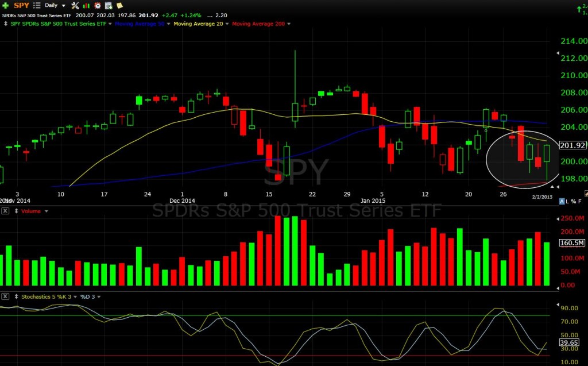Click the header percent change +1.24%
The width and height of the screenshot is (588, 366).
[x=191, y=16]
